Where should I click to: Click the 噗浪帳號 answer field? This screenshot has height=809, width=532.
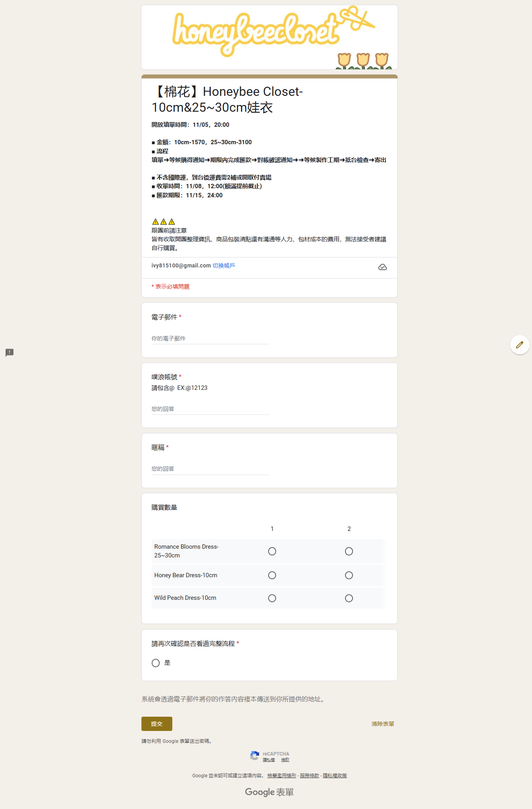pos(210,409)
